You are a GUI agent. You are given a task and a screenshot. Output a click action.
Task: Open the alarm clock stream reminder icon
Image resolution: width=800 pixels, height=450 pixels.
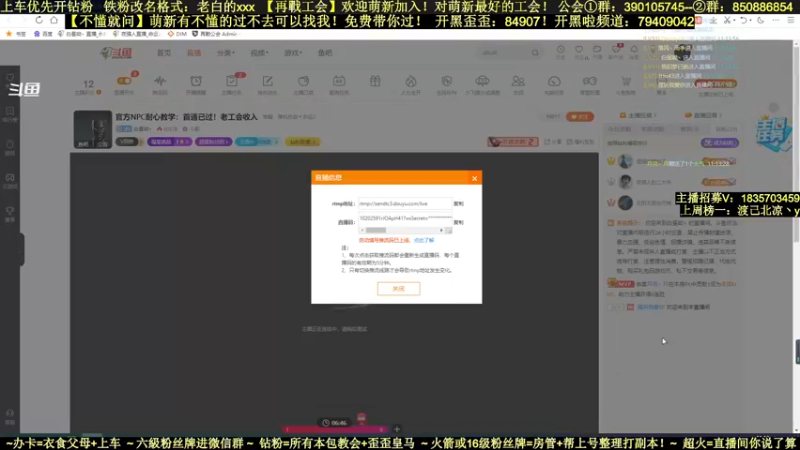196,81
